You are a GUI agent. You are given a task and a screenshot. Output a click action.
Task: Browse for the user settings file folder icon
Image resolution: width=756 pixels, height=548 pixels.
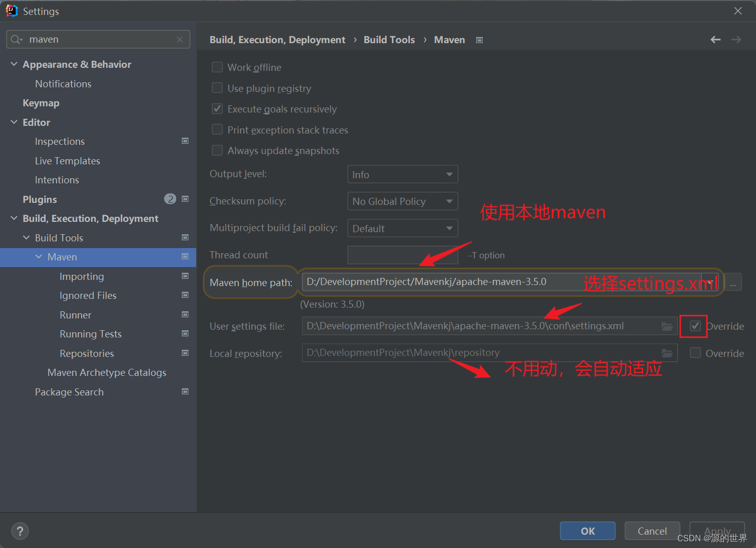pos(667,326)
